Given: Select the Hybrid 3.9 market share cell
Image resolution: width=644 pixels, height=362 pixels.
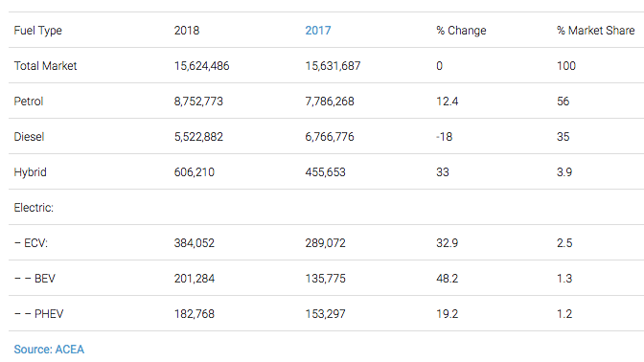Looking at the screenshot, I should 564,172.
